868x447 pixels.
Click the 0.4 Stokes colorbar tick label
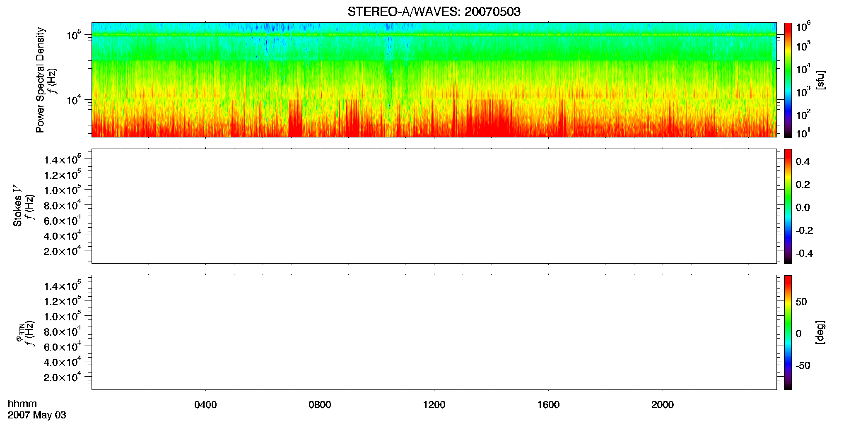click(x=803, y=162)
